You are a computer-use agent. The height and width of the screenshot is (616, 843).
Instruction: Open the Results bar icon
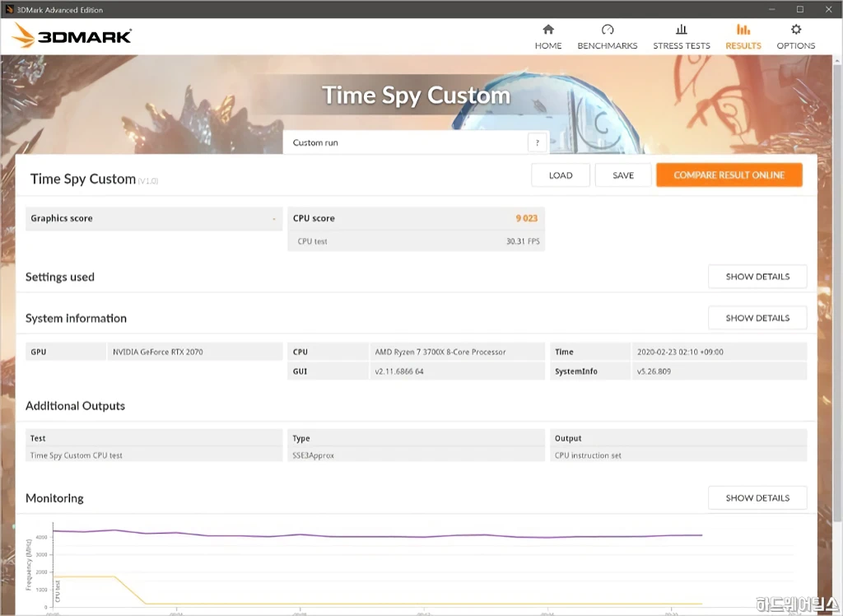pyautogui.click(x=743, y=29)
